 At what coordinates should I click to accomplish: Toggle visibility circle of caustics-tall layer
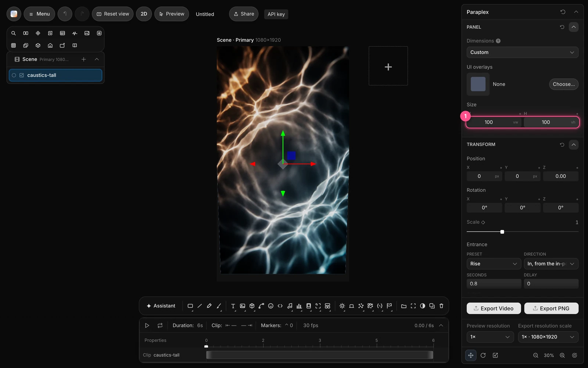pos(14,75)
